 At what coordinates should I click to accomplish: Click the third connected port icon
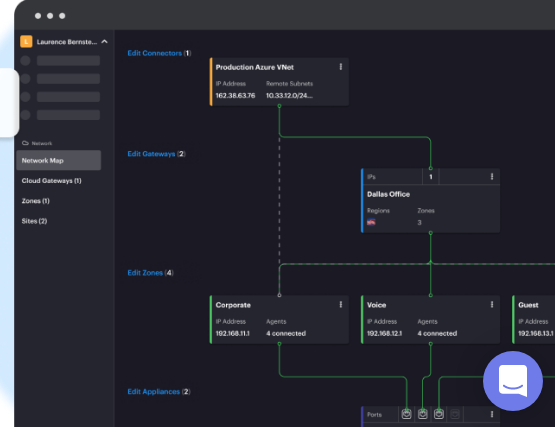[x=439, y=414]
